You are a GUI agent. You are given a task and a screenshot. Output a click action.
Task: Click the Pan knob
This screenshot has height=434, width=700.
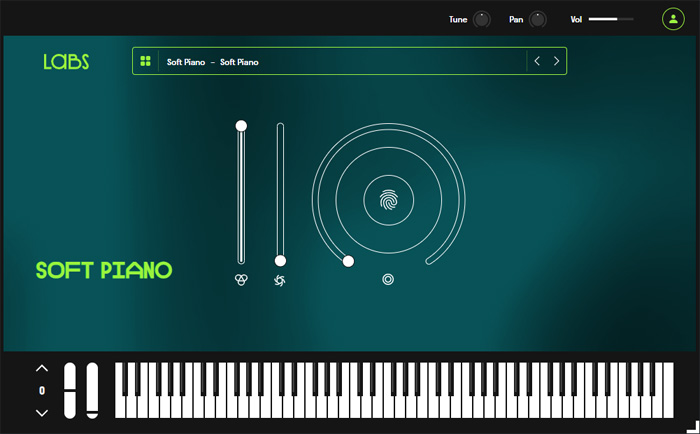[x=538, y=19]
